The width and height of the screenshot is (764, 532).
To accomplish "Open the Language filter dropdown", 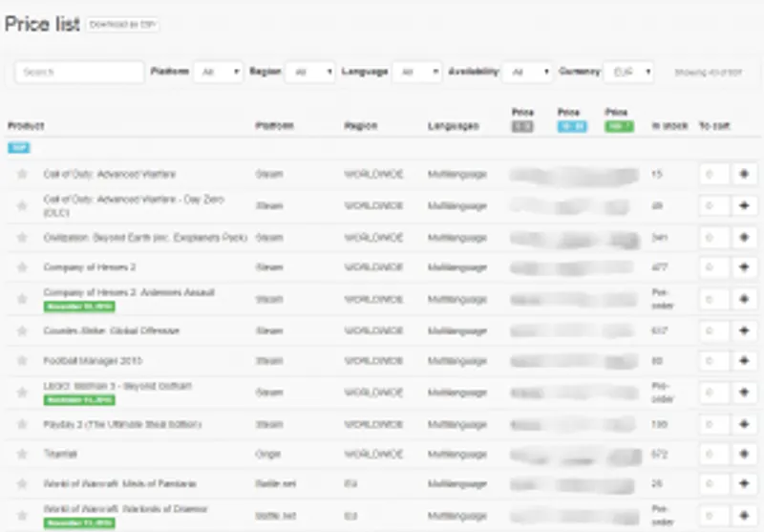I will coord(417,72).
